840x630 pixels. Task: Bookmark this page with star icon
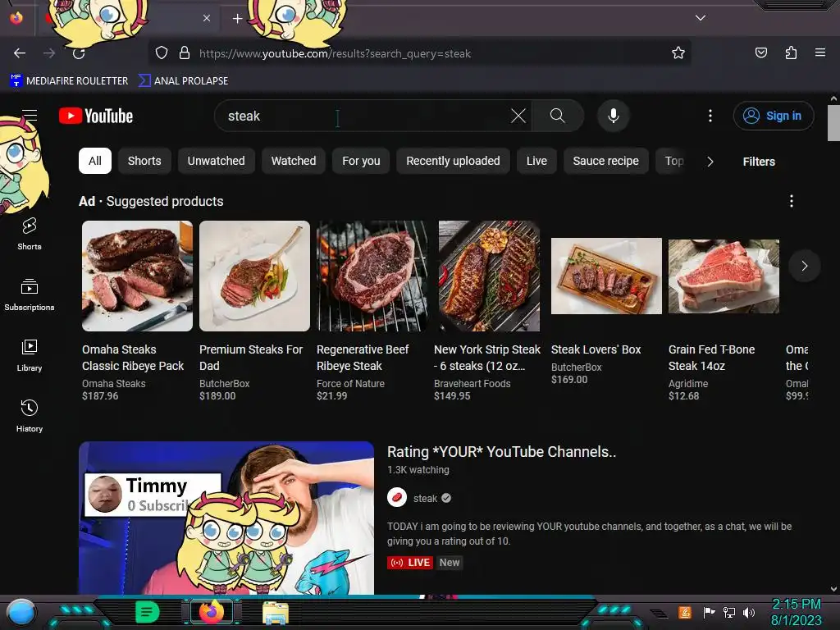(x=678, y=52)
